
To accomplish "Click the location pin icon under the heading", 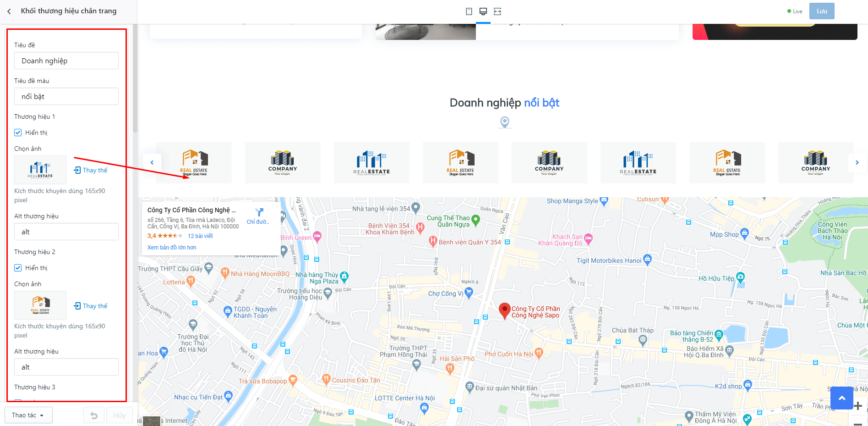I will tap(504, 122).
